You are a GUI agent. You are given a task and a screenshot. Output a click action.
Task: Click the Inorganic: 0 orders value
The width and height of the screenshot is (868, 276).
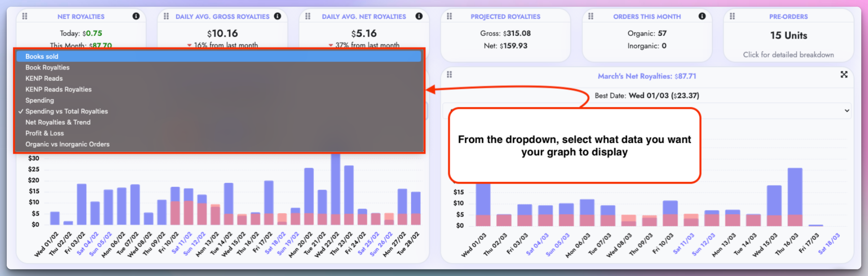[647, 46]
